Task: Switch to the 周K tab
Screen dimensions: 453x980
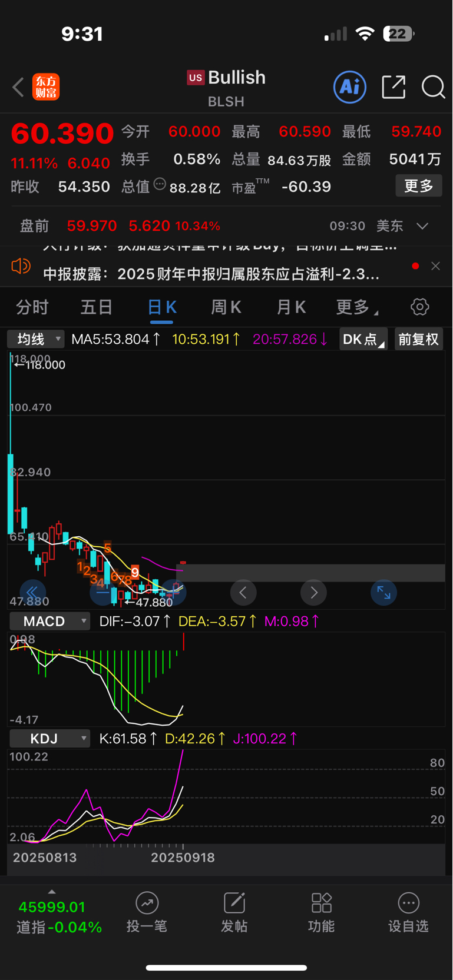Action: pos(226,307)
